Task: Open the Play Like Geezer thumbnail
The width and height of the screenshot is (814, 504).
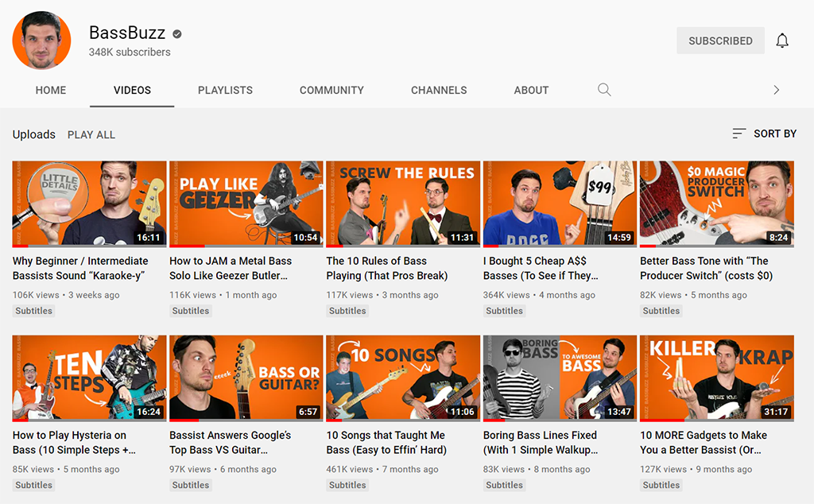Action: pyautogui.click(x=246, y=203)
